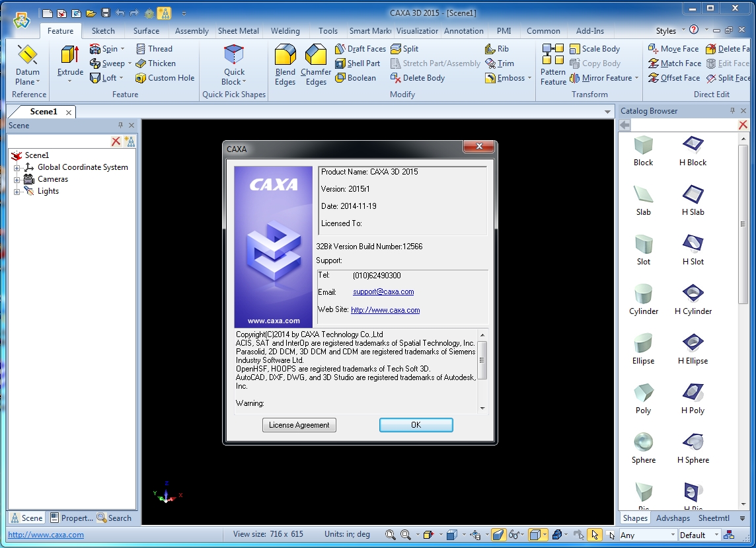This screenshot has width=756, height=548.
Task: Click the Help question mark icon
Action: pos(694,30)
